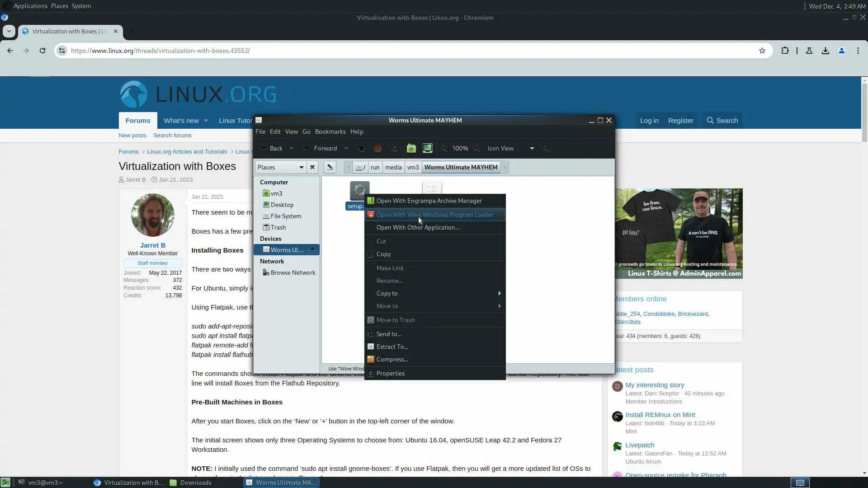Toggle text-based location entry button
The height and width of the screenshot is (488, 868).
coord(330,167)
